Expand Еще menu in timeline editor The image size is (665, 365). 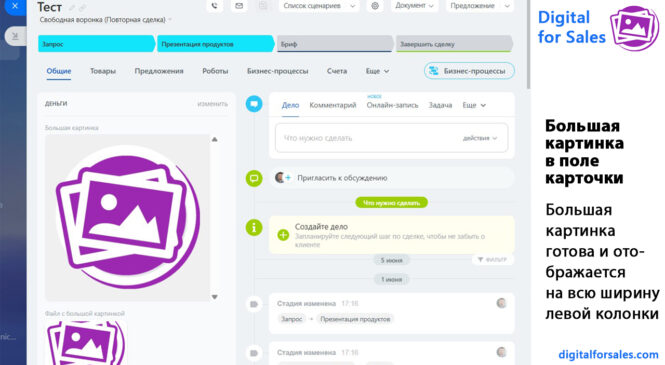pyautogui.click(x=474, y=105)
